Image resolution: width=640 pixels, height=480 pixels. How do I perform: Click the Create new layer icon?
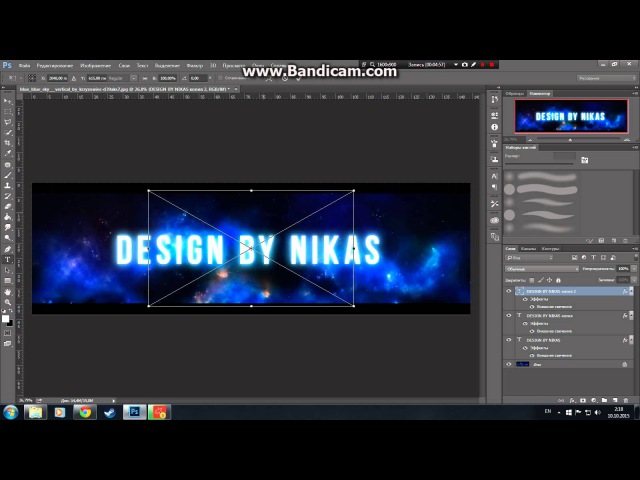(615, 400)
